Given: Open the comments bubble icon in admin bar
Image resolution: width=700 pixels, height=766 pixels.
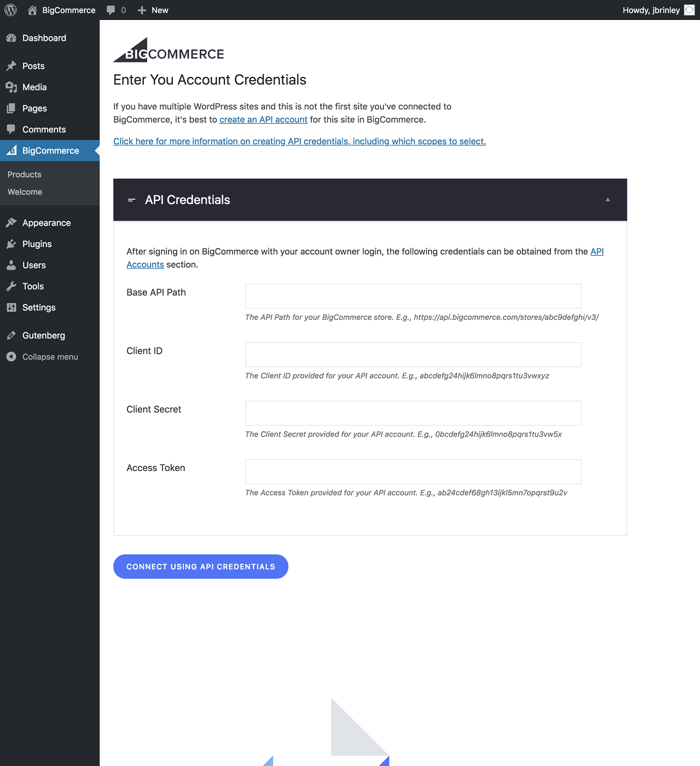Looking at the screenshot, I should point(111,10).
